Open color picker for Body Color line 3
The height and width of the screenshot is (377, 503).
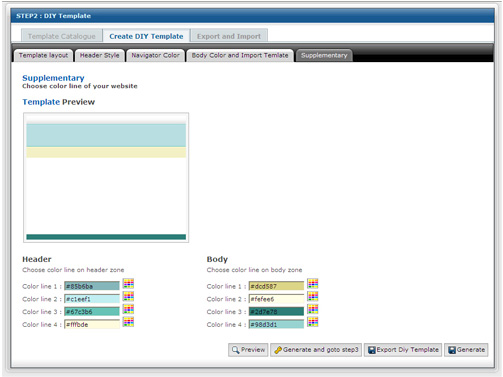pos(313,309)
